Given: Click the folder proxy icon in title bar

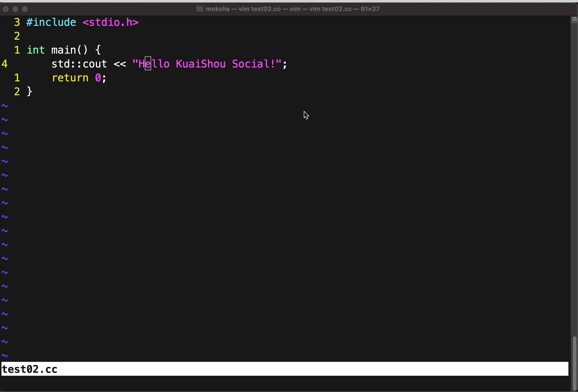Looking at the screenshot, I should click(x=199, y=9).
